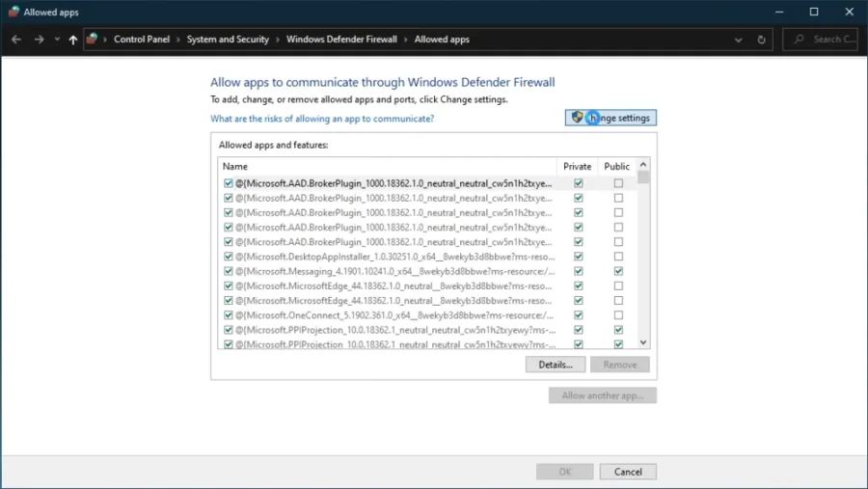Select the Microsoft.Messaging row name
The image size is (868, 489).
pyautogui.click(x=395, y=271)
